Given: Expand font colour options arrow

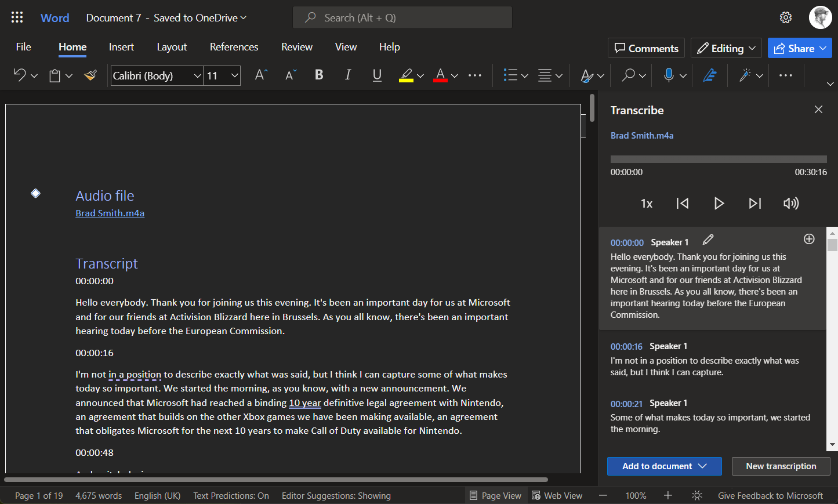Looking at the screenshot, I should [x=455, y=75].
